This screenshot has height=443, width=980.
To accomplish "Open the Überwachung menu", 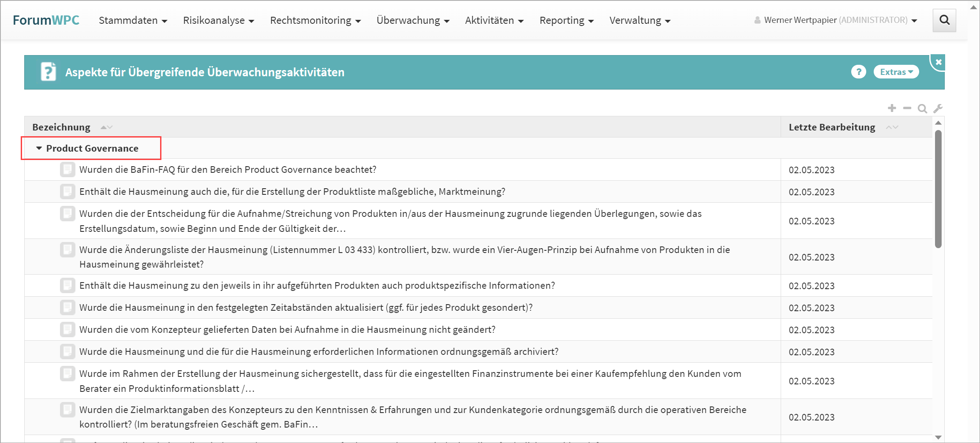I will coord(413,20).
